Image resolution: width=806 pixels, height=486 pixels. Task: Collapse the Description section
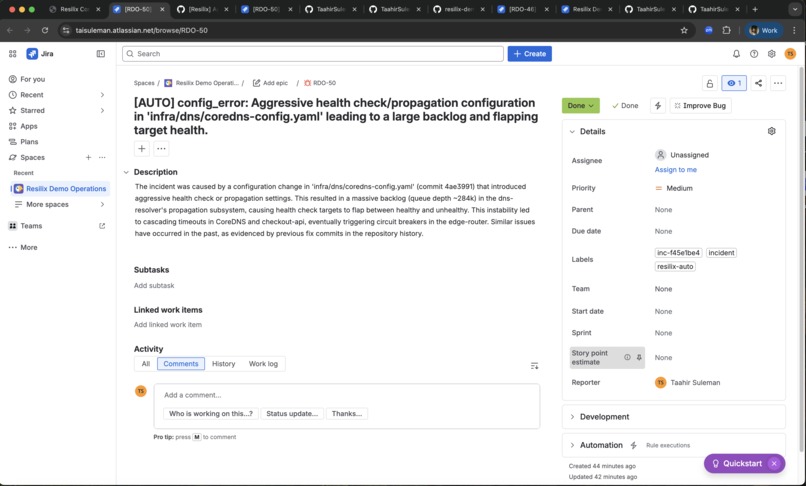click(126, 172)
